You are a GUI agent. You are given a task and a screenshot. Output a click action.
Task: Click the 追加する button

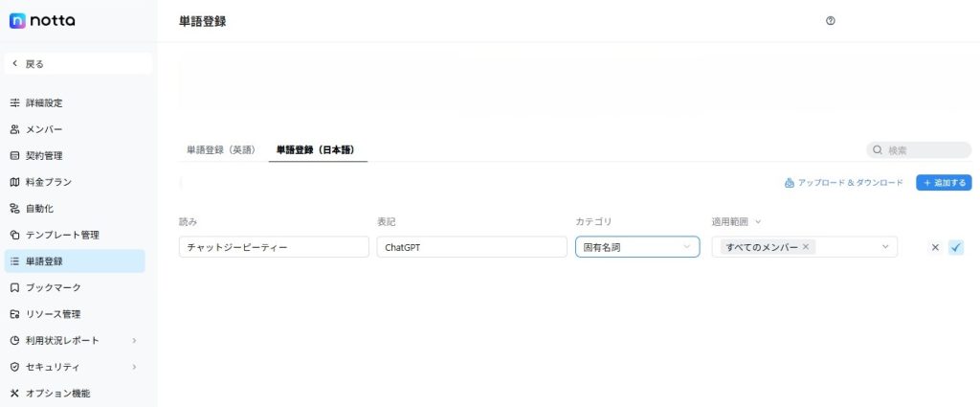pyautogui.click(x=944, y=182)
